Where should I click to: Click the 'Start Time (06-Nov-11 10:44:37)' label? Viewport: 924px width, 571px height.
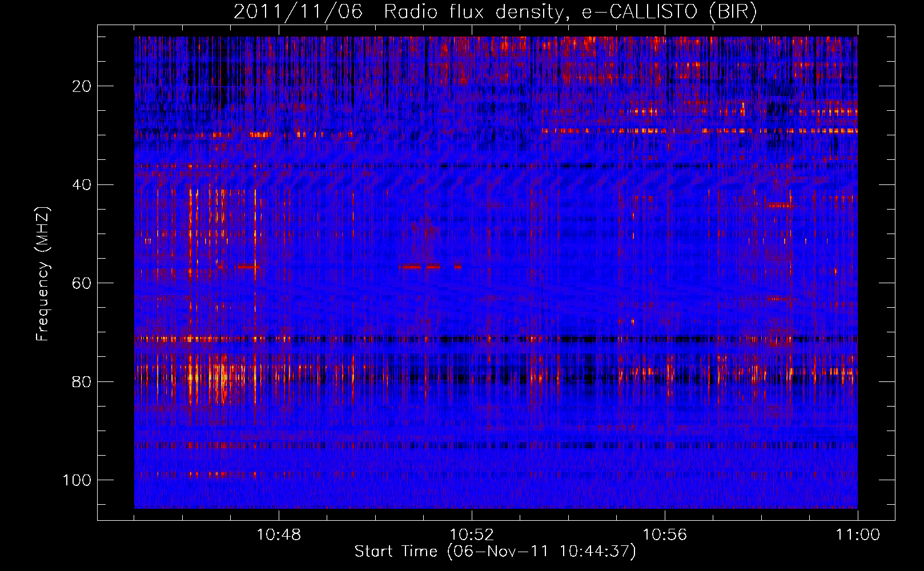[x=495, y=552]
